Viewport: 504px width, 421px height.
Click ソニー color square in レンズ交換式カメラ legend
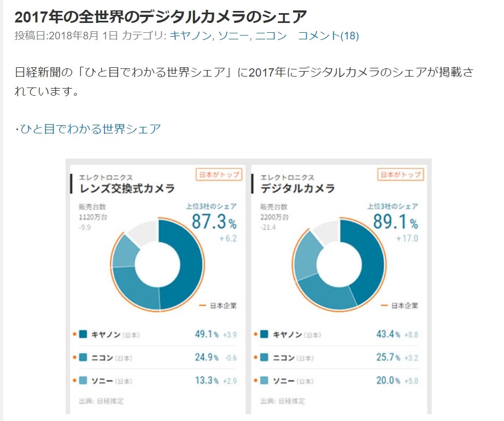[x=83, y=381]
